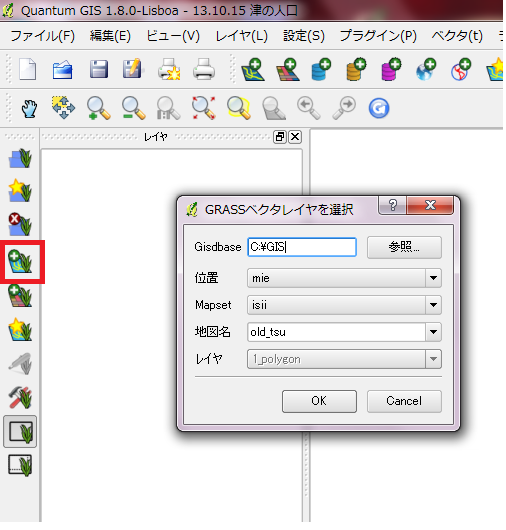Select the Zoom Out tool
Image resolution: width=506 pixels, height=530 pixels.
click(134, 108)
